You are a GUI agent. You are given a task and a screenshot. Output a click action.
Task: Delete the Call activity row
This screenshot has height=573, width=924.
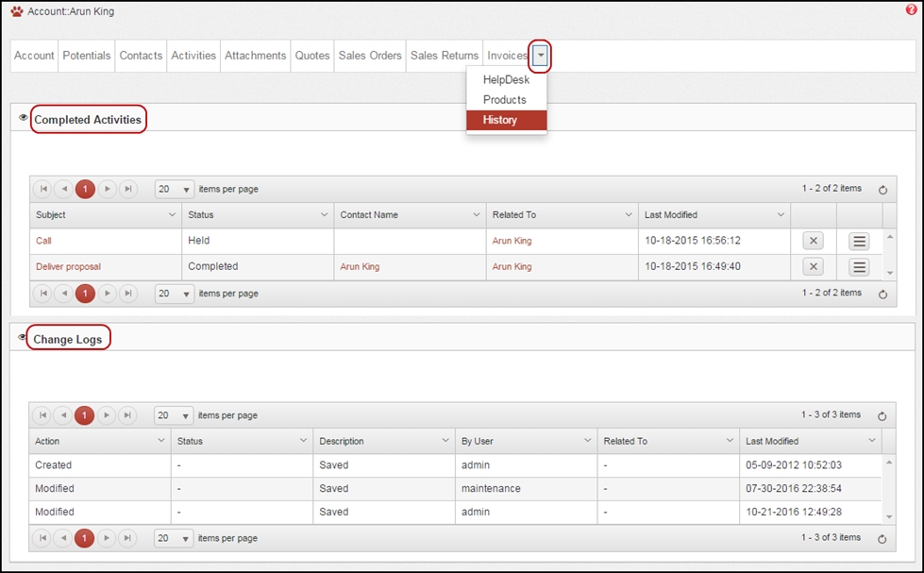click(x=814, y=241)
